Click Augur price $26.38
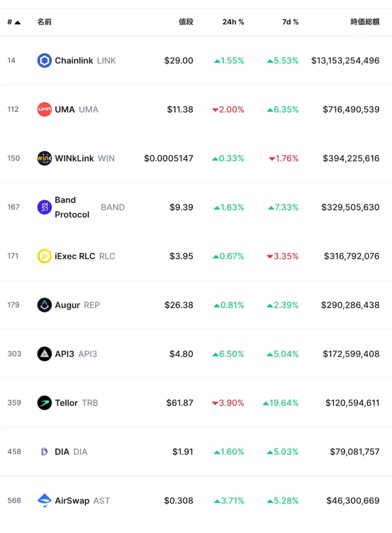Image resolution: width=392 pixels, height=533 pixels. click(179, 305)
